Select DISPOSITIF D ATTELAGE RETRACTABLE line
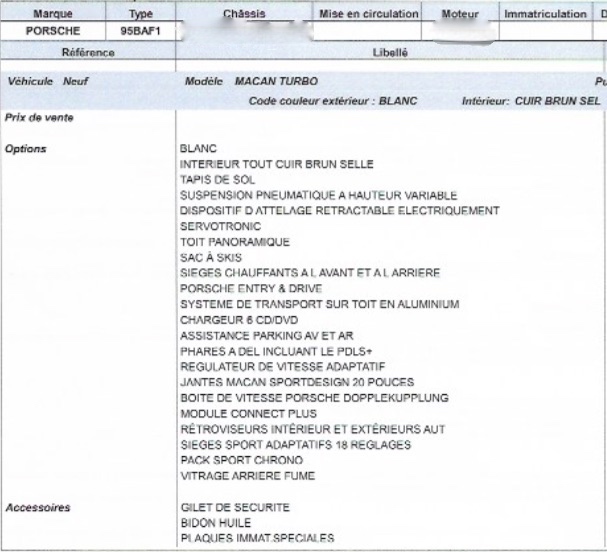This screenshot has height=552, width=607. 340,211
